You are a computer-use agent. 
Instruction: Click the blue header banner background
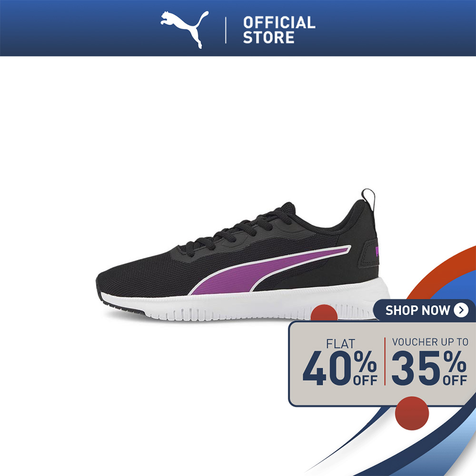[x=91, y=28]
